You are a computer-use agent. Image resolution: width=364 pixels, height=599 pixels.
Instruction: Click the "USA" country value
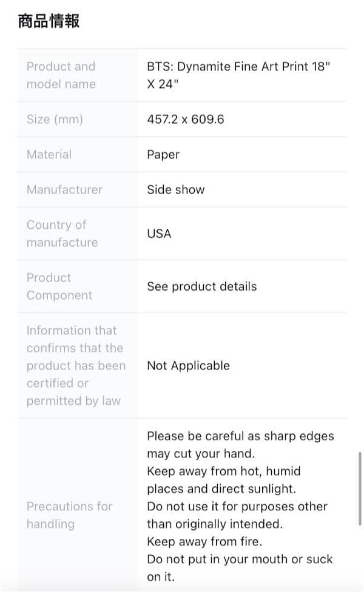pyautogui.click(x=159, y=234)
